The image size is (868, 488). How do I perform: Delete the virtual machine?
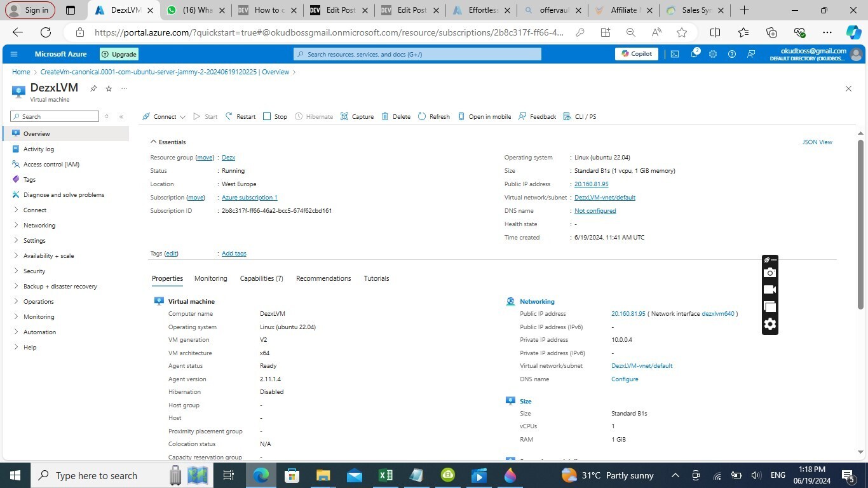point(396,116)
